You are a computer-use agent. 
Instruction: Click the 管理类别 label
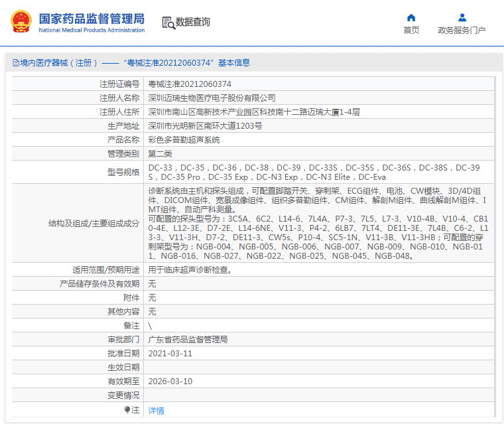[123, 154]
